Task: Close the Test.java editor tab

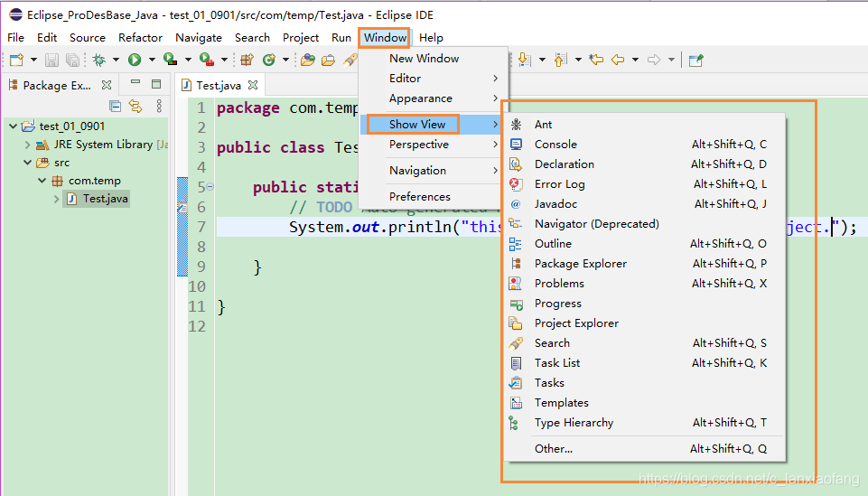Action: [x=254, y=85]
